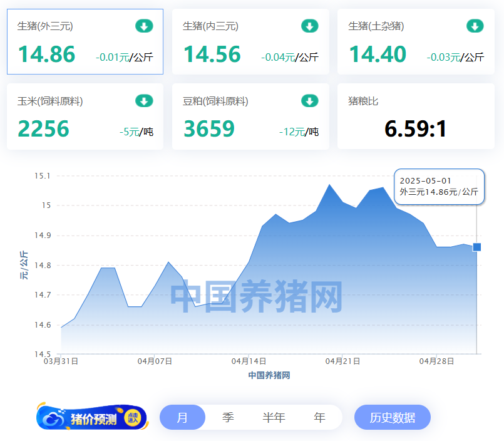Click the -5元/吨 change text

(x=136, y=132)
